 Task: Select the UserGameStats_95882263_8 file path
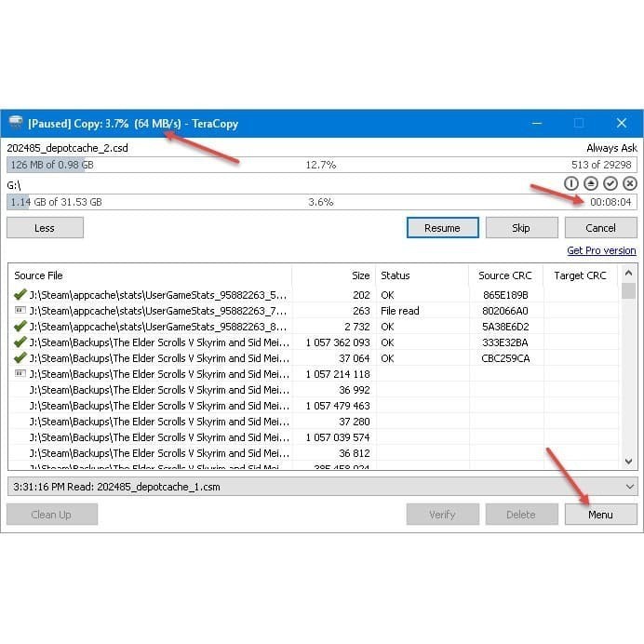click(x=158, y=327)
